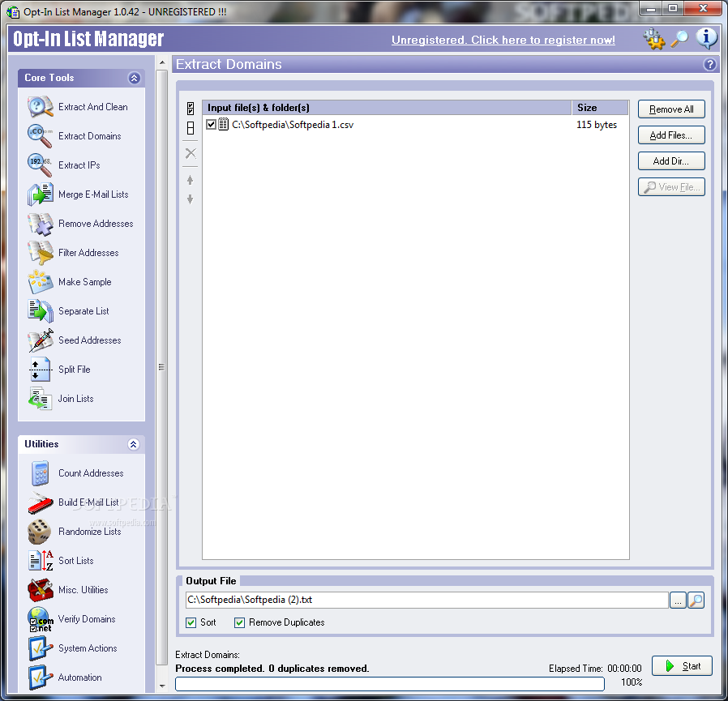View the output file with the magnifier icon

tap(696, 601)
